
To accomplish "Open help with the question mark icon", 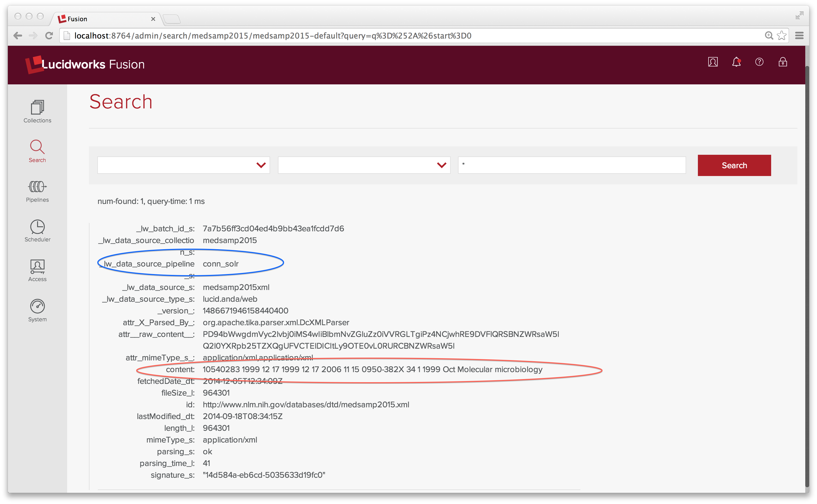I will [x=759, y=62].
